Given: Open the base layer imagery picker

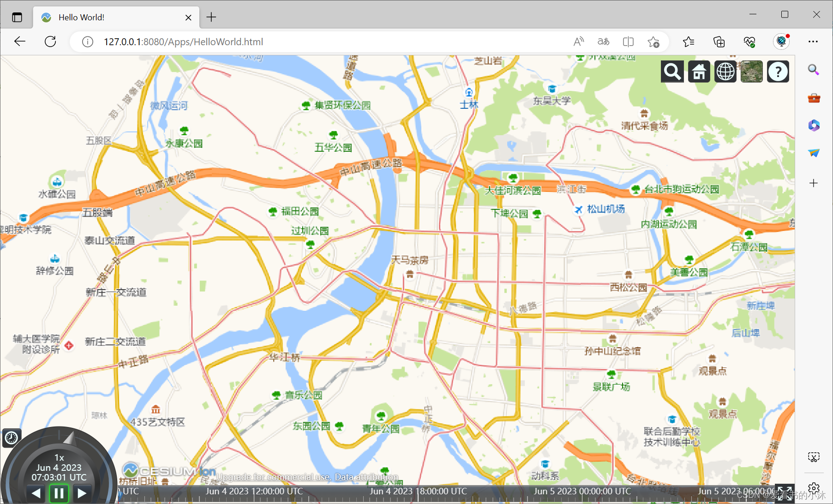Looking at the screenshot, I should click(752, 72).
